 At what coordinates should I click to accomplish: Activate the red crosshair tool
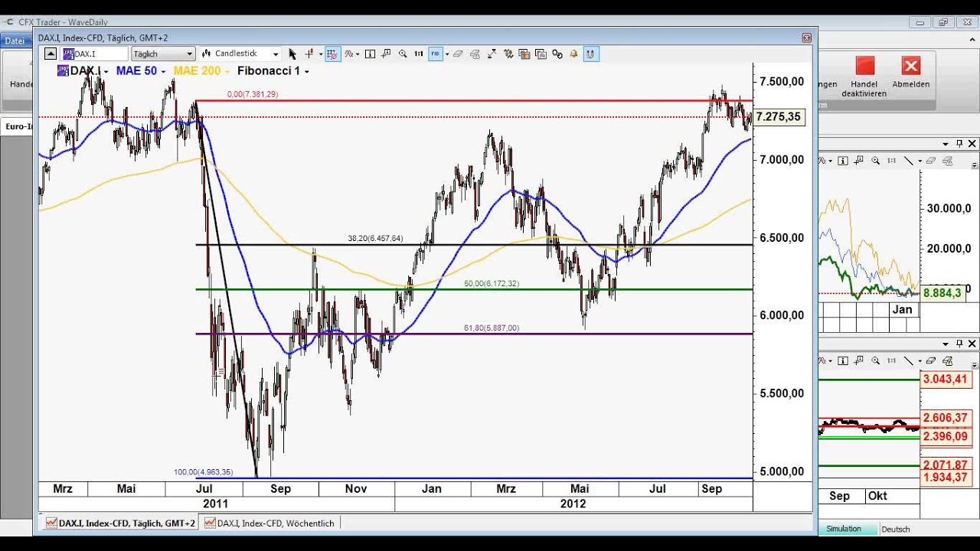tap(309, 54)
